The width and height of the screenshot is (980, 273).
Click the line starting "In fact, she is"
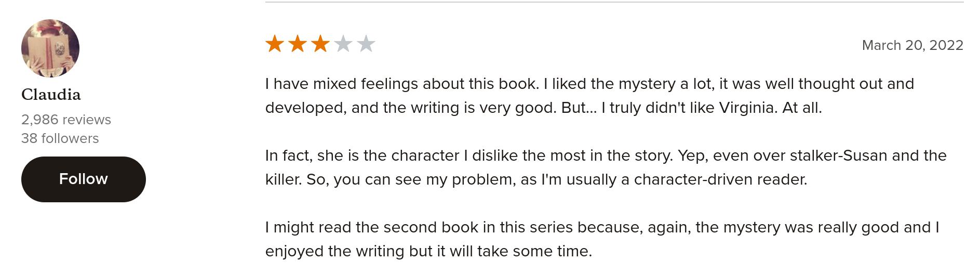tap(606, 155)
